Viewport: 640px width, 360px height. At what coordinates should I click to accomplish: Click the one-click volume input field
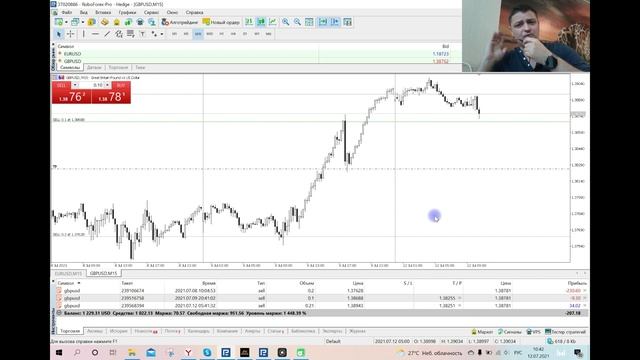click(x=91, y=85)
